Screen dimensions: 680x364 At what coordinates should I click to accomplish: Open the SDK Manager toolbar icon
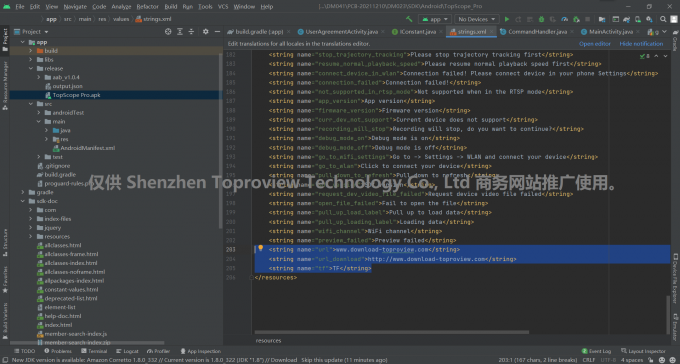649,19
